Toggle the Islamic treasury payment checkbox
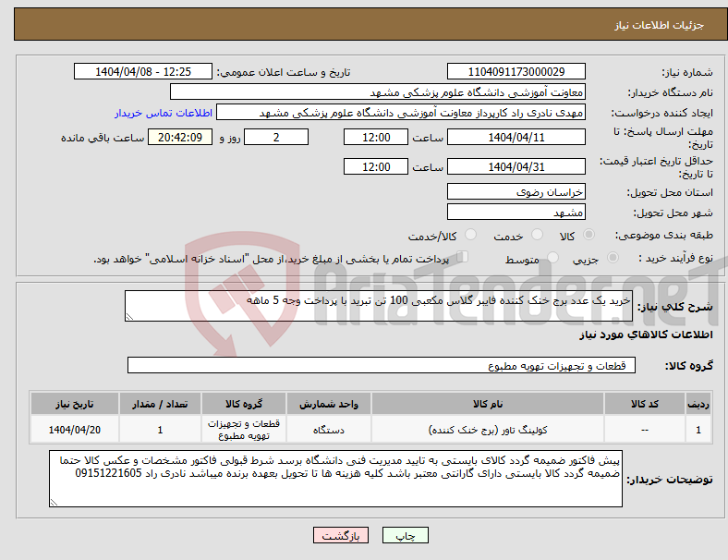Screen dimensions: 728x560 pos(463,256)
